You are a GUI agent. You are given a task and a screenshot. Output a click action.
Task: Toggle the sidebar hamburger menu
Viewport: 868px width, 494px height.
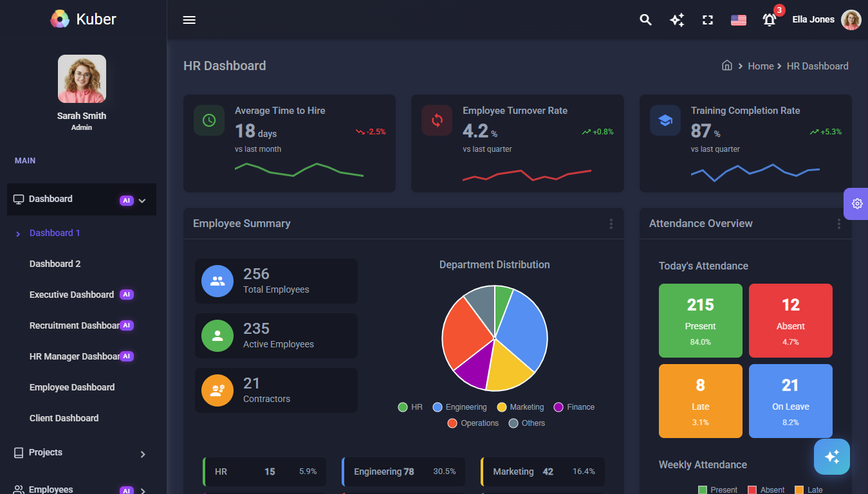(189, 20)
